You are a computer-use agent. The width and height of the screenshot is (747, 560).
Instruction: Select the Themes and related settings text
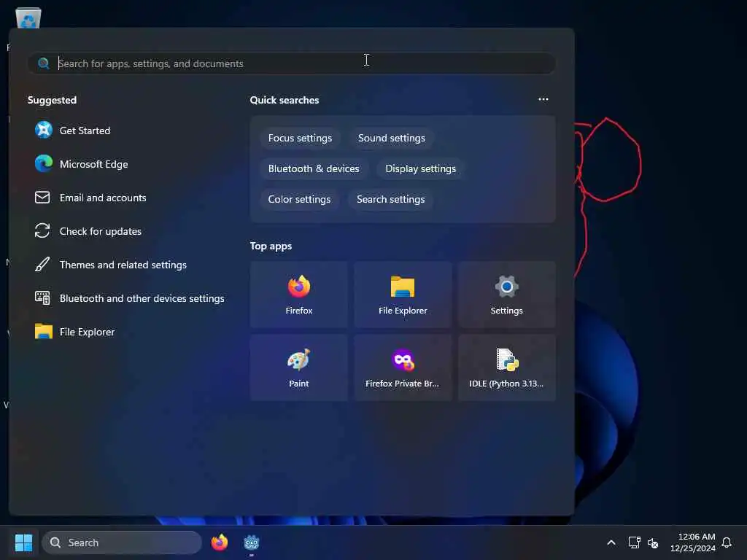123,265
